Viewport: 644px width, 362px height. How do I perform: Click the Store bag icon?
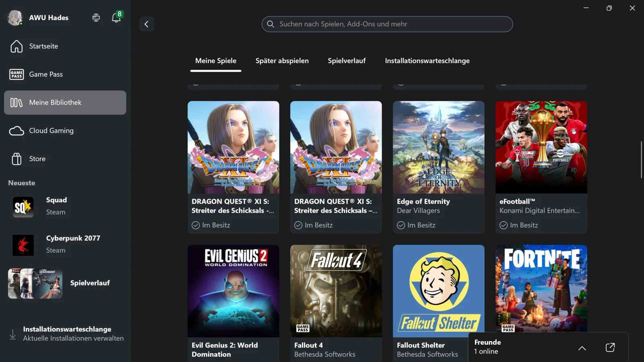[x=17, y=159]
